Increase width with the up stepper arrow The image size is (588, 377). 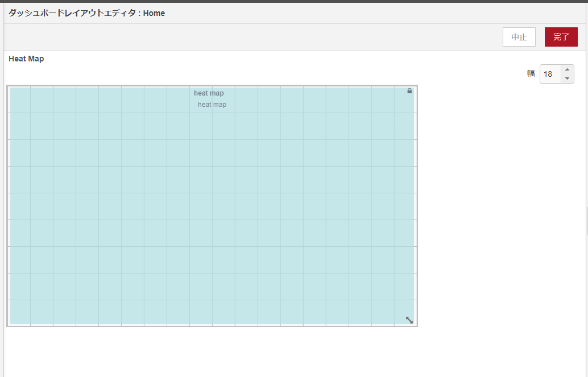567,69
